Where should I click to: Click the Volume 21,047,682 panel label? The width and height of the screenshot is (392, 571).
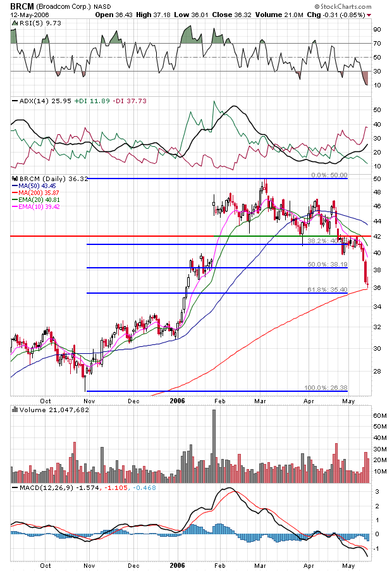[x=54, y=410]
